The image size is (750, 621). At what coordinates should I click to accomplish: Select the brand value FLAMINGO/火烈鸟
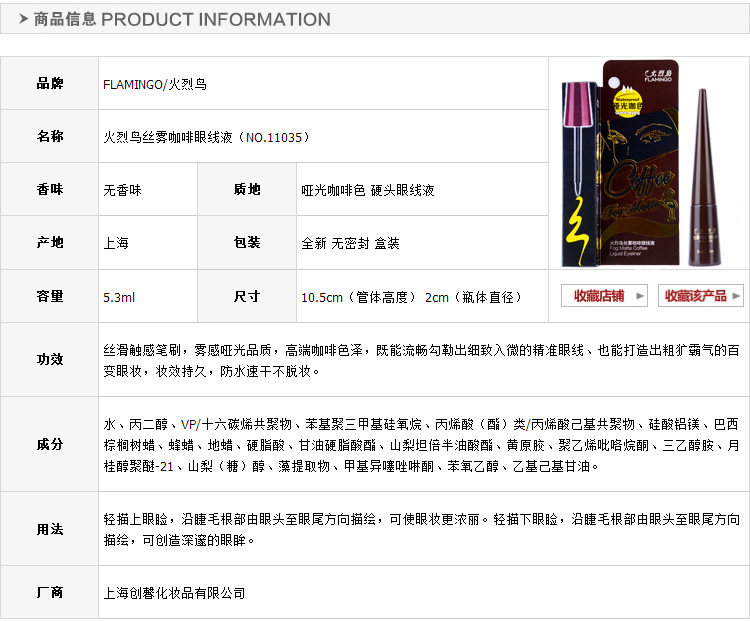[154, 84]
